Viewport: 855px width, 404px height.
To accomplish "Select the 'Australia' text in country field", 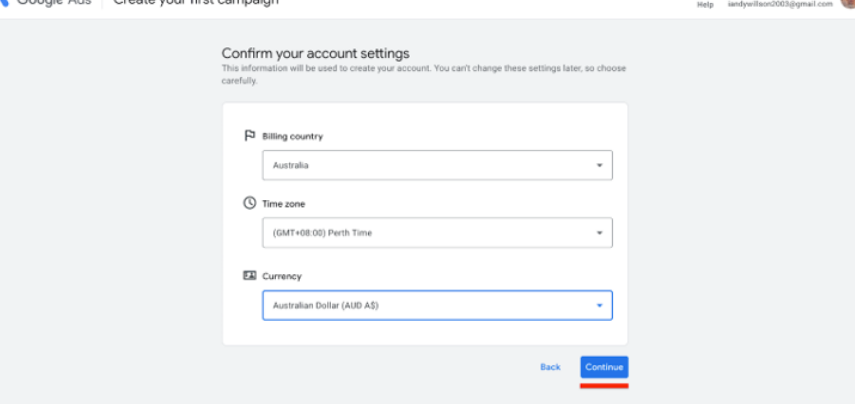I will click(291, 165).
